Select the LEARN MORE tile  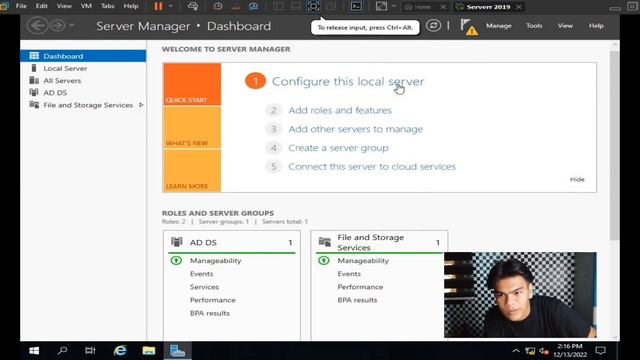coord(192,171)
